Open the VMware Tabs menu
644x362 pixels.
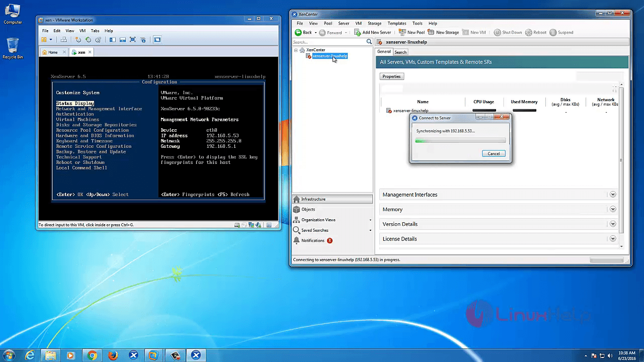(95, 31)
